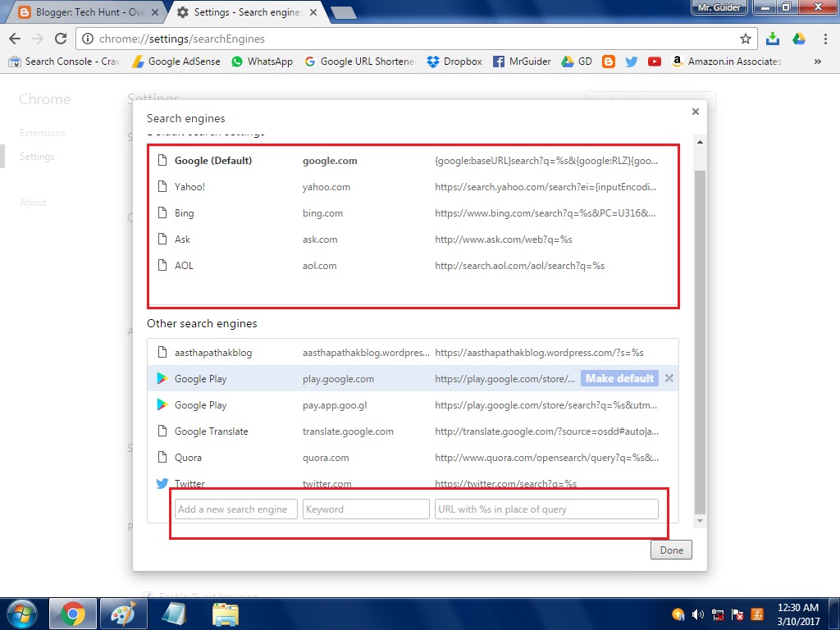Screen dimensions: 840x630
Task: Remove Google Play search engine with the X
Action: tap(669, 378)
